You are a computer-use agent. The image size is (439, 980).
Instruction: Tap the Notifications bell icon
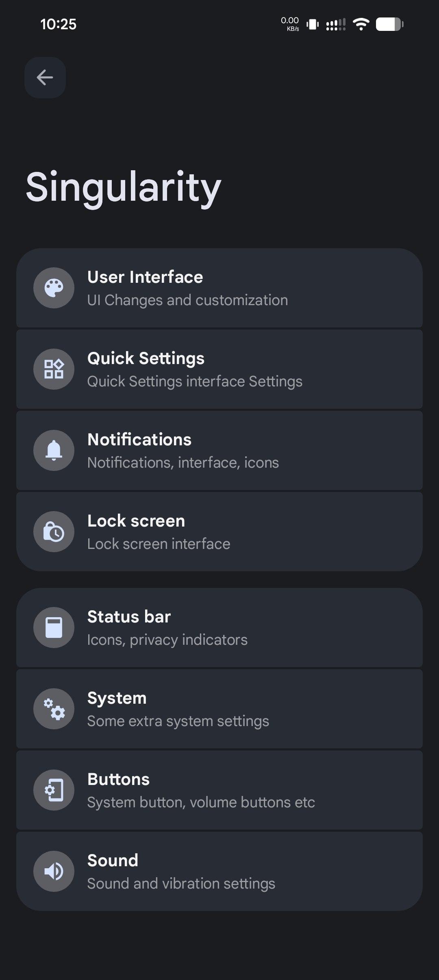coord(54,451)
